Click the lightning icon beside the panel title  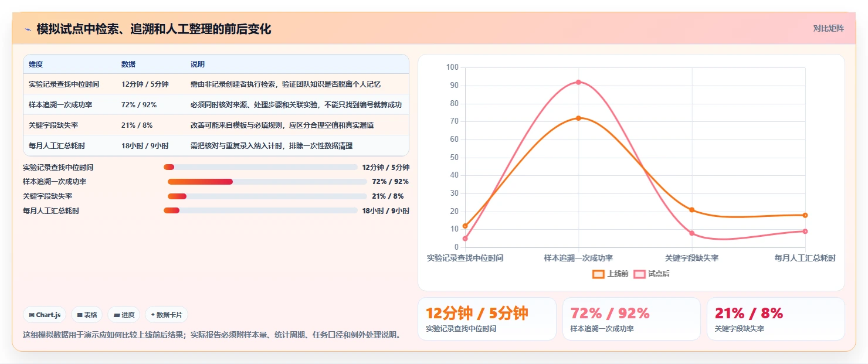click(28, 29)
